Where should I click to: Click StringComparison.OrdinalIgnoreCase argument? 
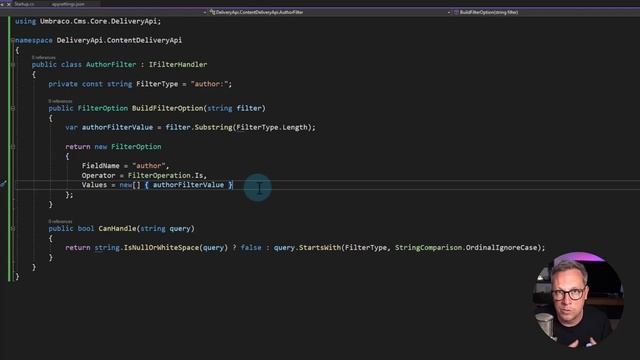pos(466,248)
